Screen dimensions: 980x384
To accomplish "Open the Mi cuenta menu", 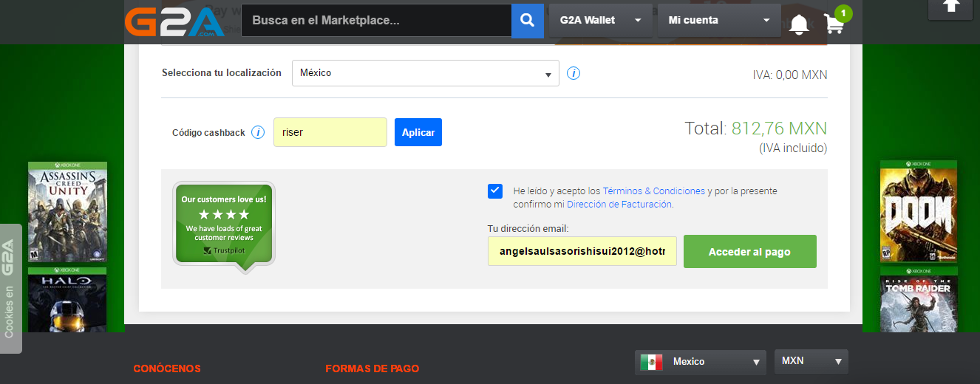I will coord(719,21).
